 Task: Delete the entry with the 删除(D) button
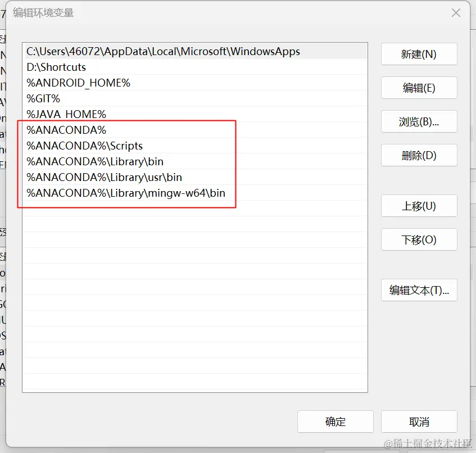coord(419,155)
